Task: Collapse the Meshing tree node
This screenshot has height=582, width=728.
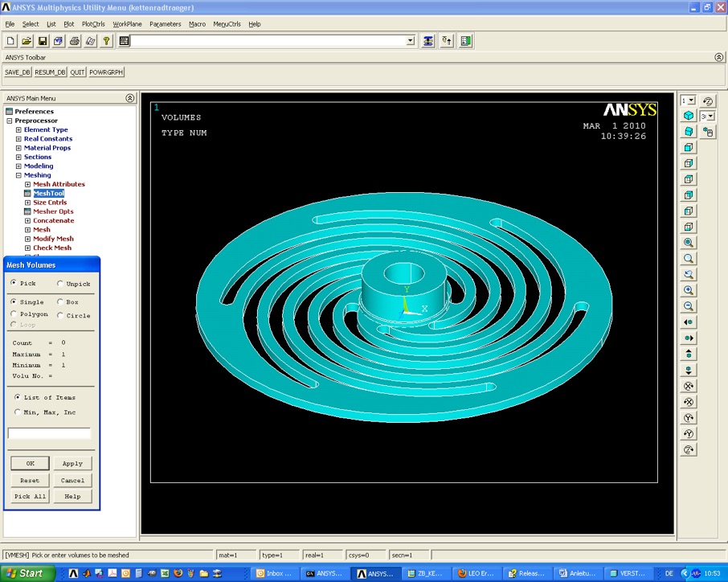Action: (18, 175)
